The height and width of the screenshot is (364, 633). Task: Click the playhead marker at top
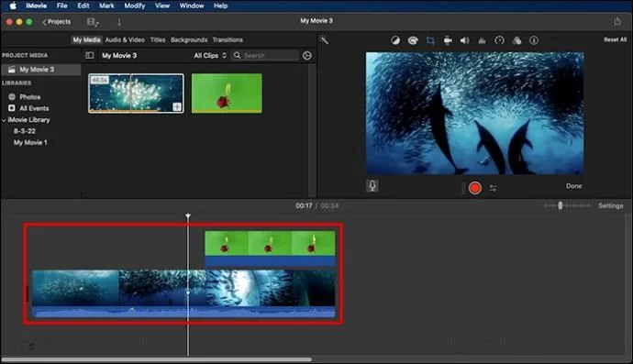(x=188, y=216)
